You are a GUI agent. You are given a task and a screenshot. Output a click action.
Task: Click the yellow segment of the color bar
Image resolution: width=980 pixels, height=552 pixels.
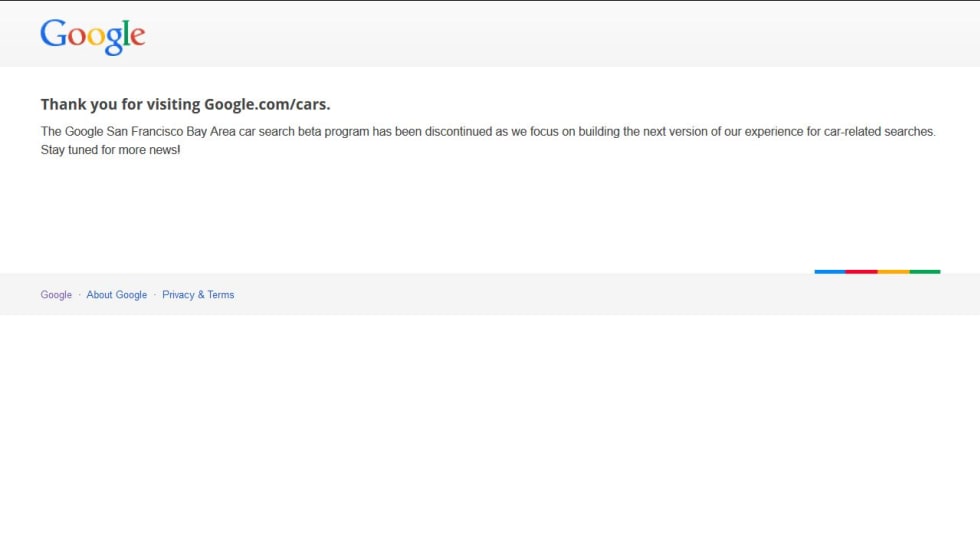893,271
